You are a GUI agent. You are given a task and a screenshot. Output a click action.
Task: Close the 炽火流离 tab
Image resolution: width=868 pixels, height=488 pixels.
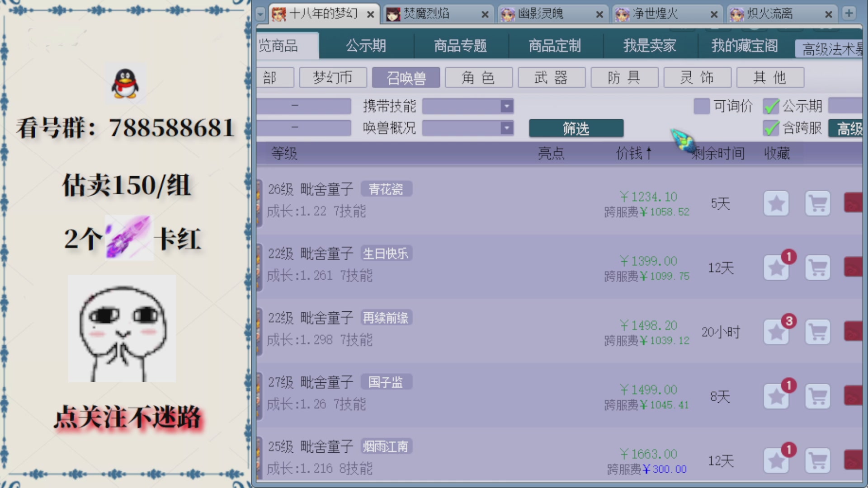828,15
